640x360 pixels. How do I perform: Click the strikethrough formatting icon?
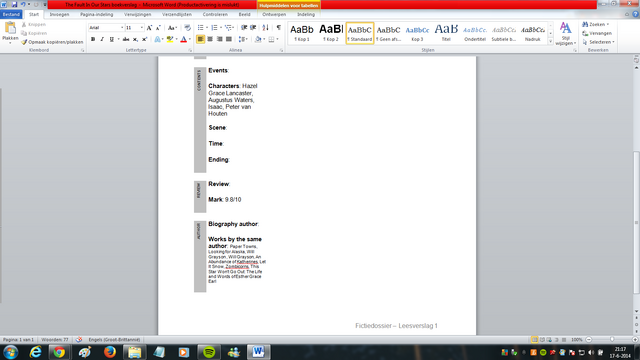pos(126,39)
